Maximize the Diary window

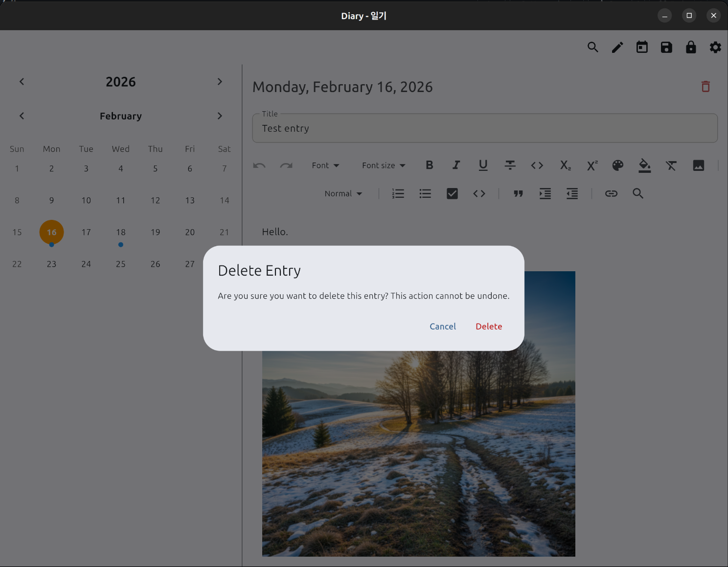[689, 16]
